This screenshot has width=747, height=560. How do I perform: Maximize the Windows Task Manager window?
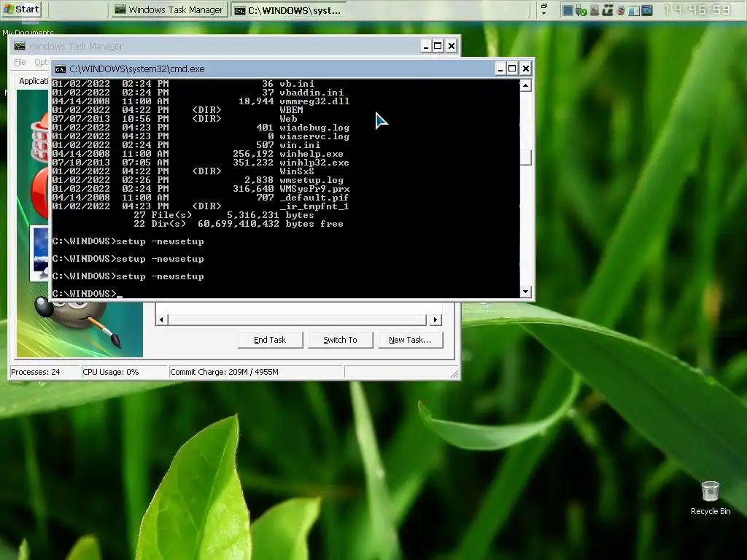(438, 46)
